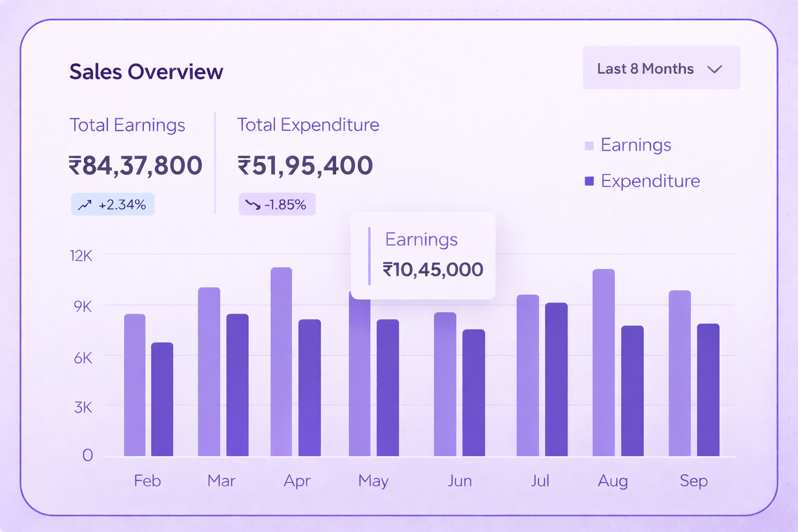Toggle the Earnings legend square
Image resolution: width=798 pixels, height=532 pixels.
(589, 145)
